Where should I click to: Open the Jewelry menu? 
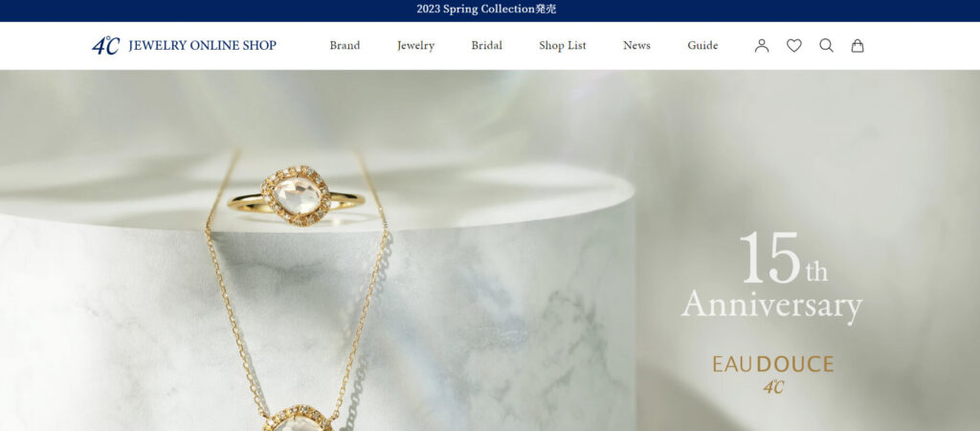click(x=415, y=46)
